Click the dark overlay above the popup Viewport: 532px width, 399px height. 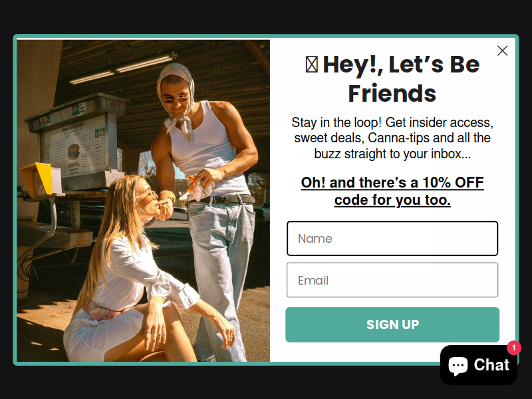[266, 16]
